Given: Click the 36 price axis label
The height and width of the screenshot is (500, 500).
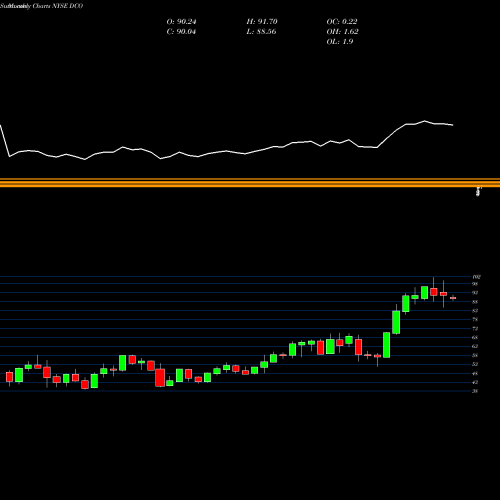Looking at the screenshot, I should [475, 391].
